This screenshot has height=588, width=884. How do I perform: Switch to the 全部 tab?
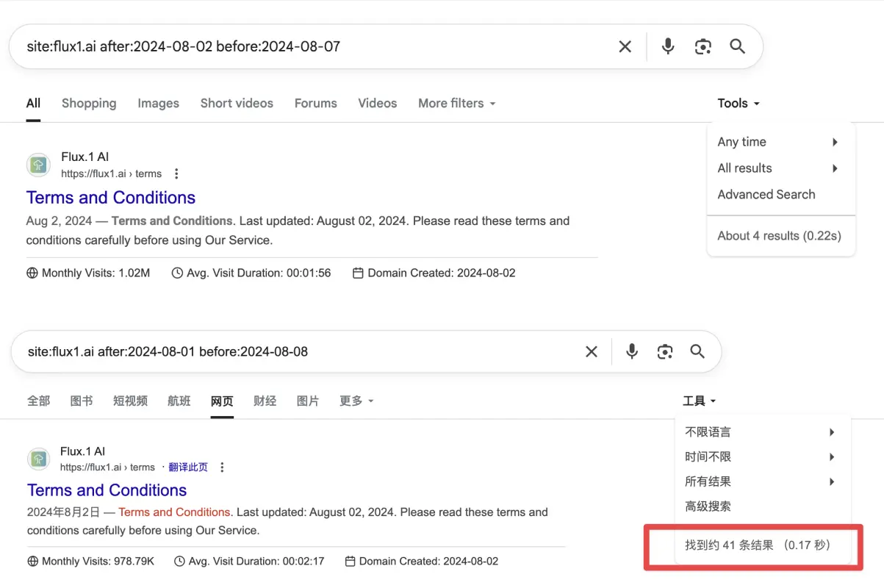pos(38,401)
